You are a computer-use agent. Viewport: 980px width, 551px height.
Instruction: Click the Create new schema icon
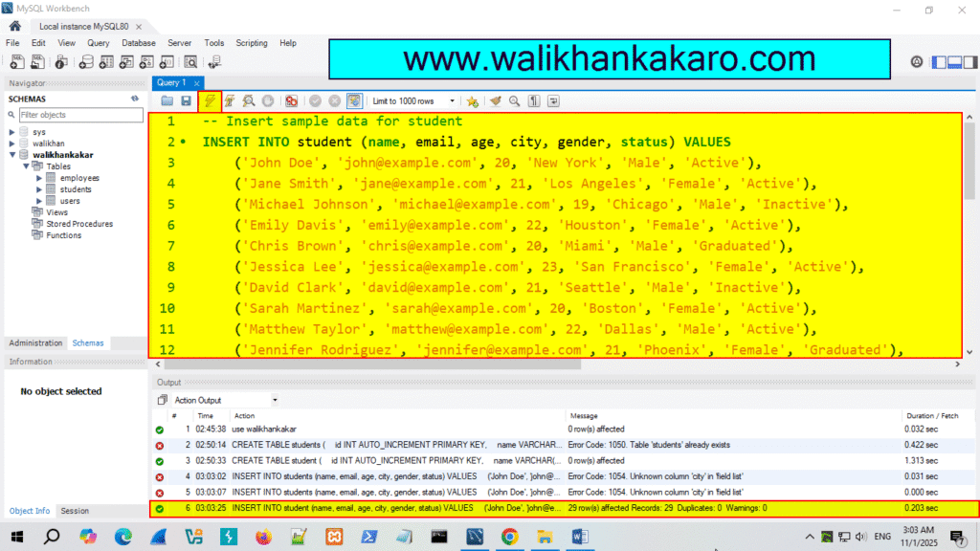coord(85,61)
